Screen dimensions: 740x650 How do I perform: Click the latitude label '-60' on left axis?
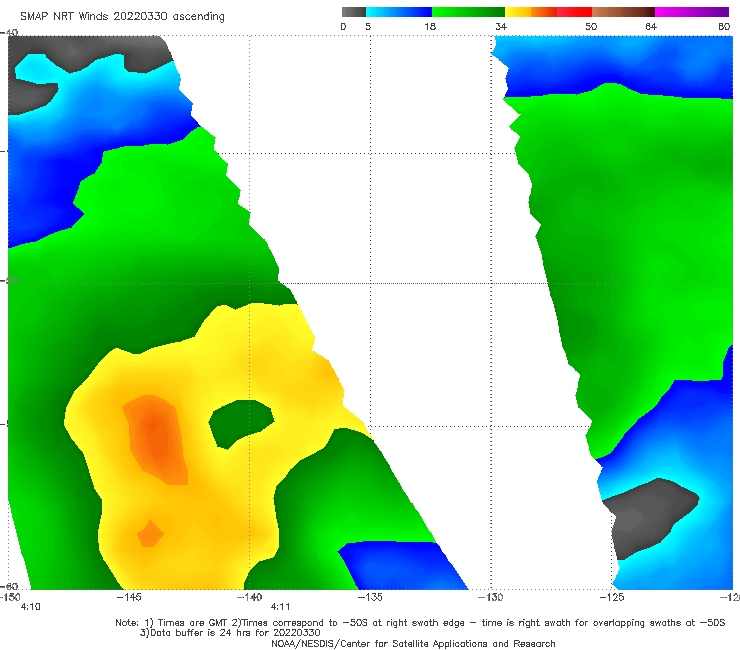9,586
